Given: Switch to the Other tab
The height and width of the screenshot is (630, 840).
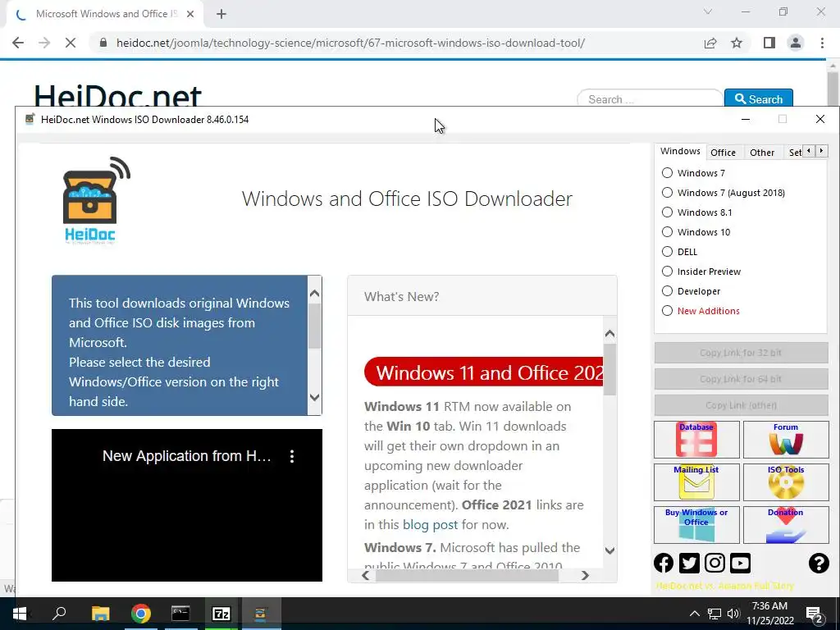Looking at the screenshot, I should point(762,153).
